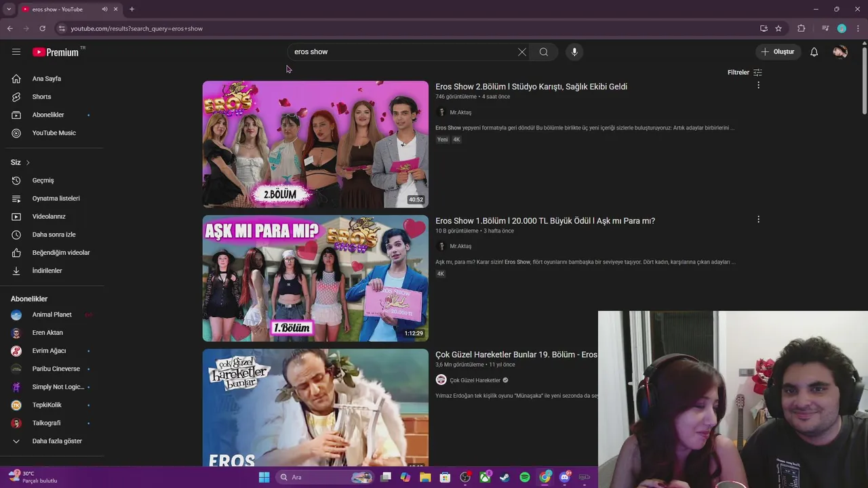Reload the page
The image size is (868, 488).
[42, 28]
